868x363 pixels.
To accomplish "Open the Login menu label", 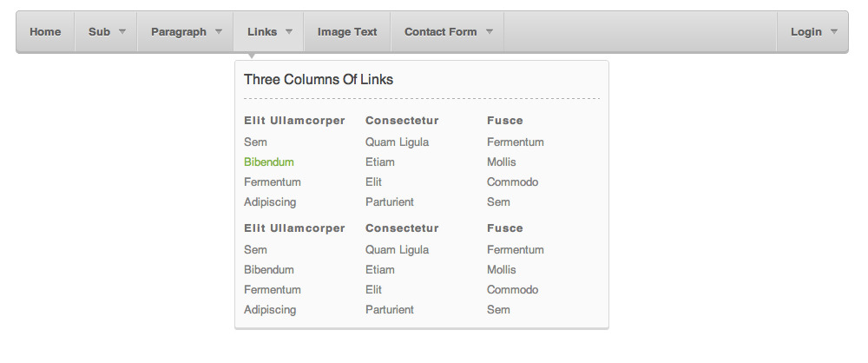I will click(806, 32).
